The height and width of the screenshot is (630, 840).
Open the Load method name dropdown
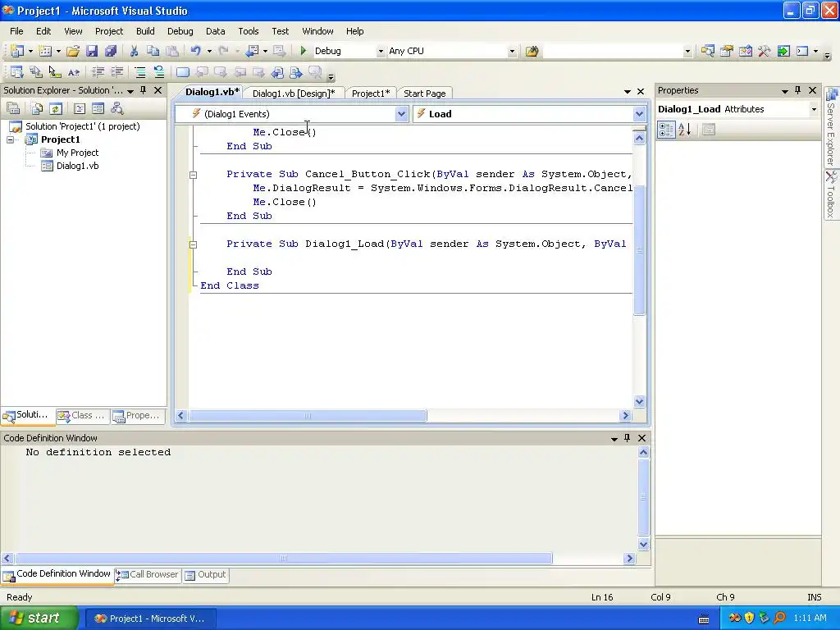coord(638,114)
